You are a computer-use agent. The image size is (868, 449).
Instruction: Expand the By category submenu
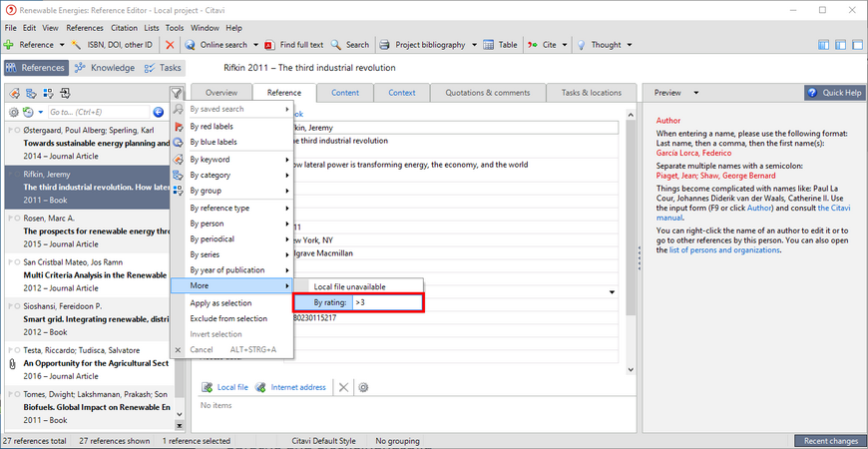[231, 175]
